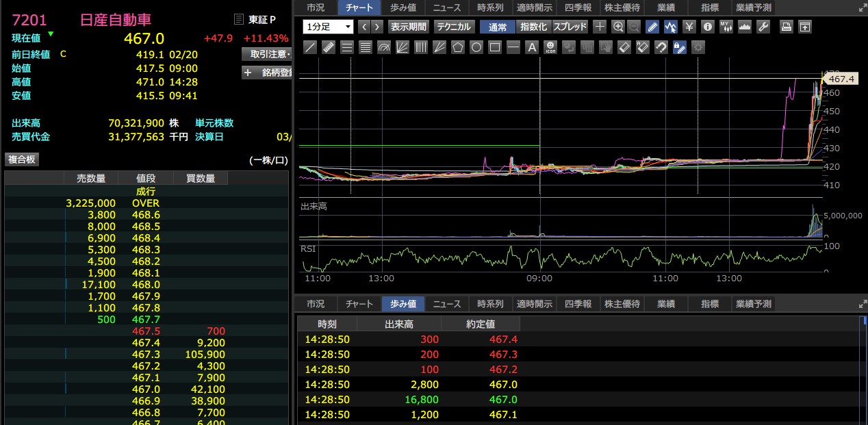The height and width of the screenshot is (425, 868).
Task: Toggle the drawing lock pencil icon
Action: [x=679, y=47]
